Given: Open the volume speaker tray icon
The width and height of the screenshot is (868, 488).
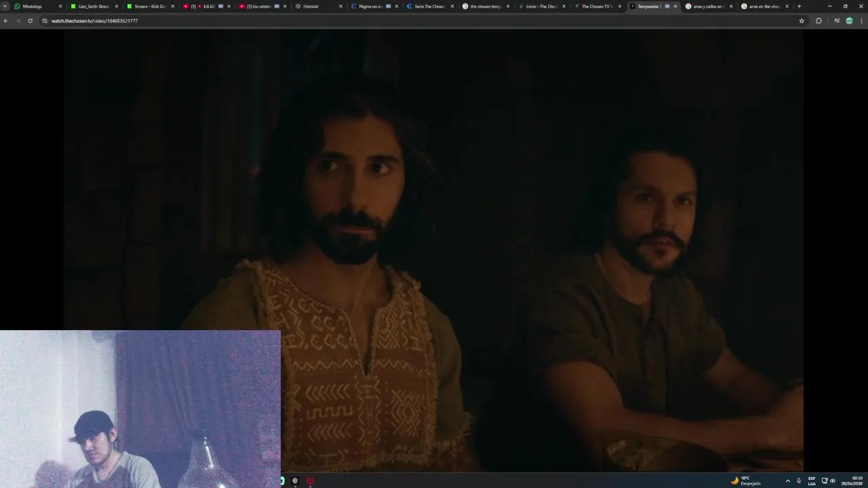Looking at the screenshot, I should click(833, 481).
